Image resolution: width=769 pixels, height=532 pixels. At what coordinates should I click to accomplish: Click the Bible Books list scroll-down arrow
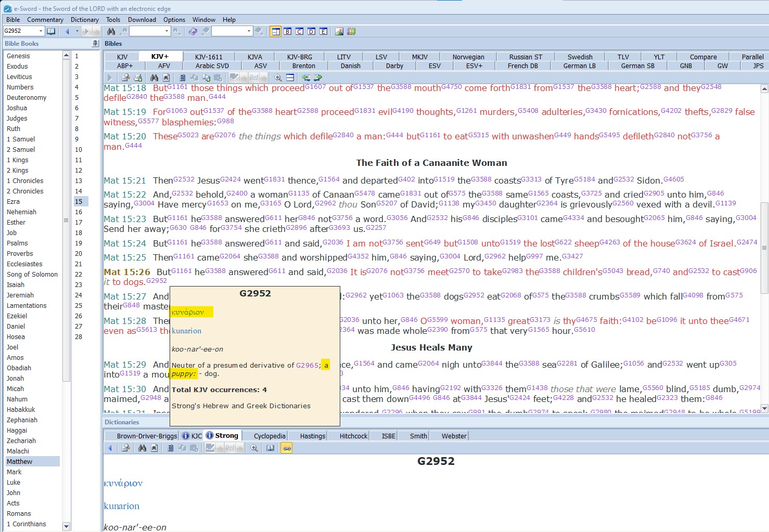[66, 526]
